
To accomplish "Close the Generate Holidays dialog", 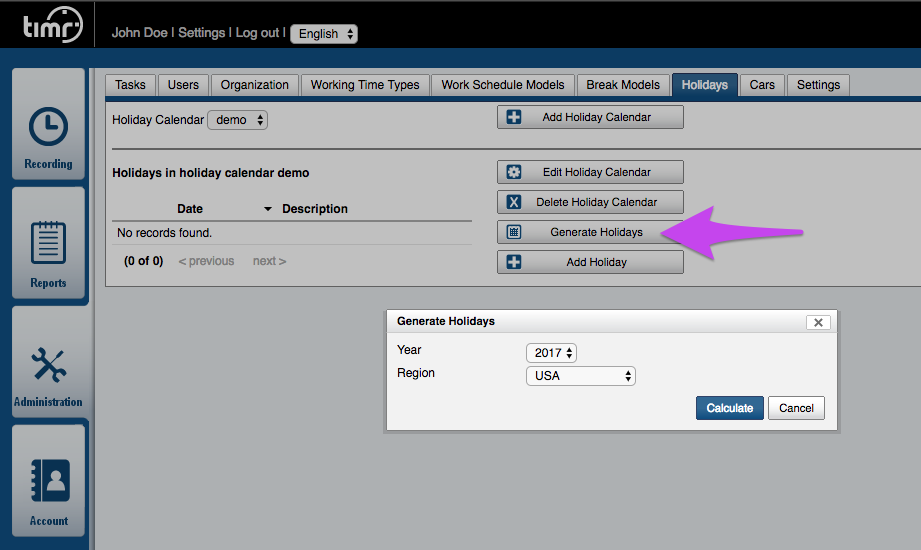I will (x=818, y=322).
